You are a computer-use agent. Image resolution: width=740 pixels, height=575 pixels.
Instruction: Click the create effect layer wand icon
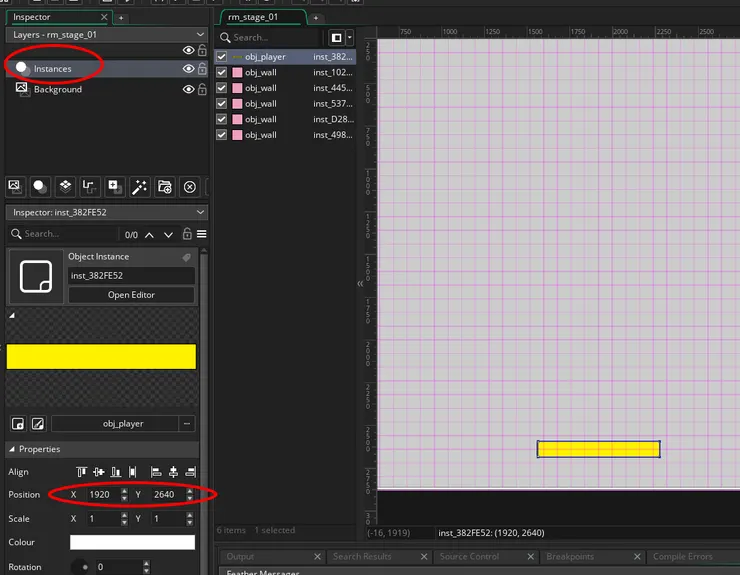pyautogui.click(x=140, y=186)
